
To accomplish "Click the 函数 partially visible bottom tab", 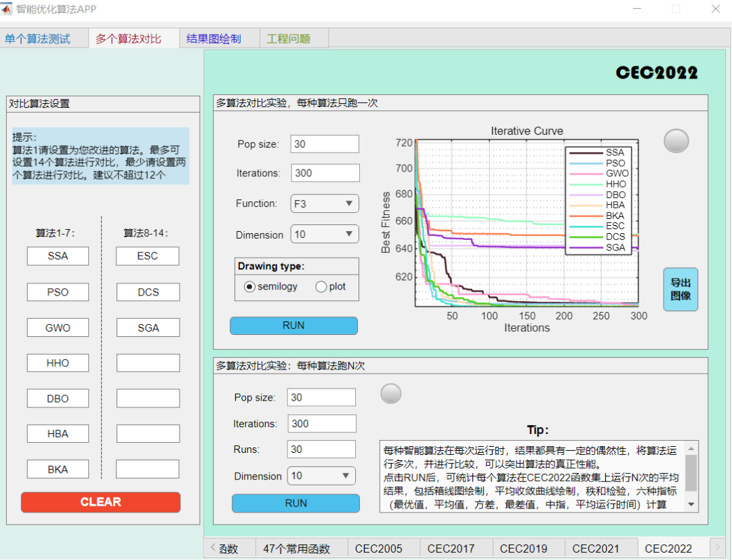I will pos(229,548).
